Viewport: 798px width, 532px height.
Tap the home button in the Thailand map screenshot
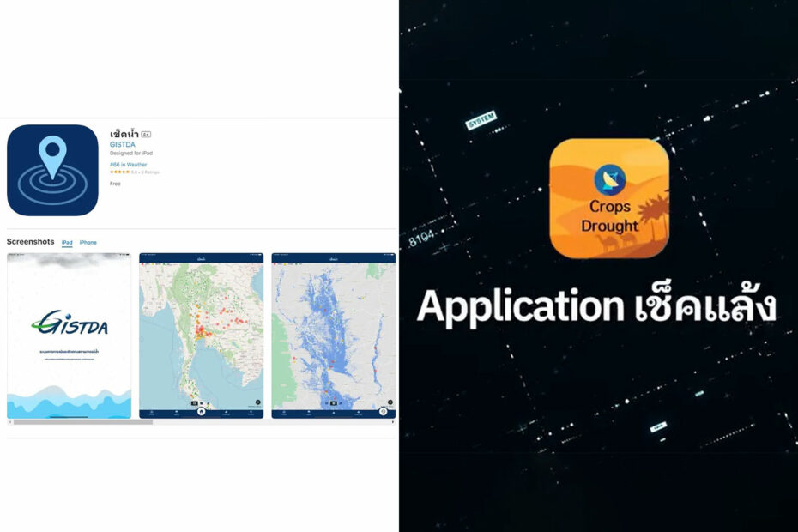[201, 411]
